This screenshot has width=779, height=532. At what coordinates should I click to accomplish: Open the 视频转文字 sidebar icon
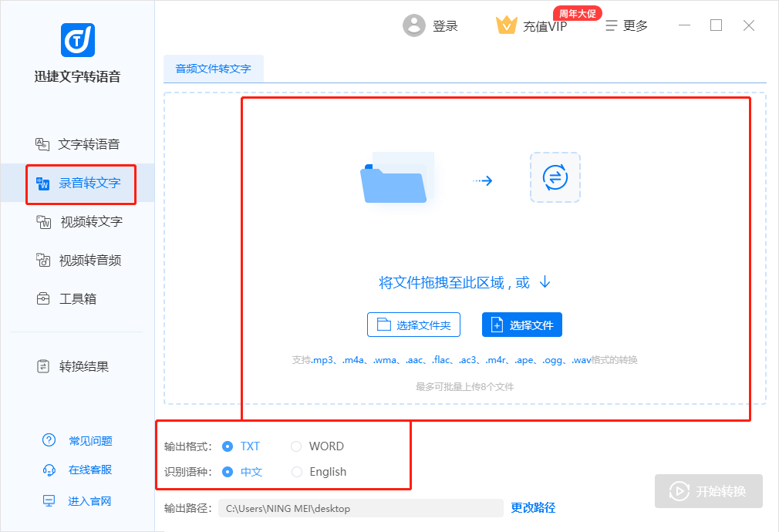point(44,221)
